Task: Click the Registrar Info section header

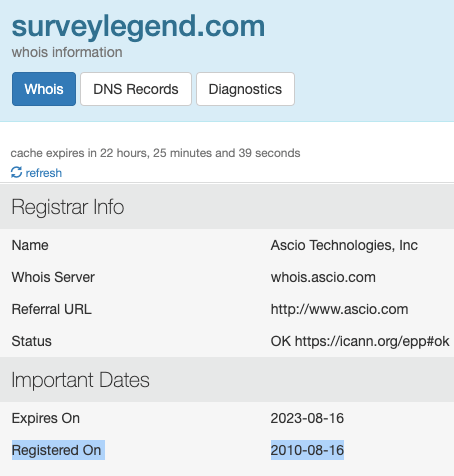Action: 68,207
